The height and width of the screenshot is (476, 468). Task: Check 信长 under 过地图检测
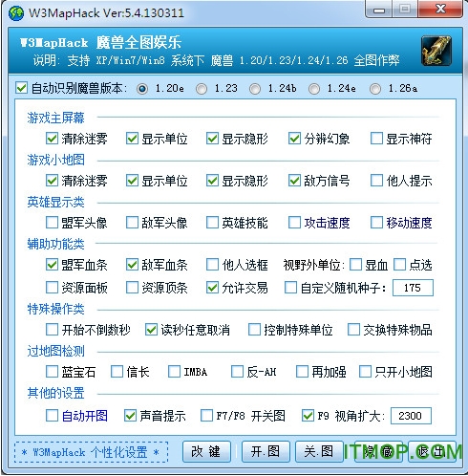(x=117, y=372)
